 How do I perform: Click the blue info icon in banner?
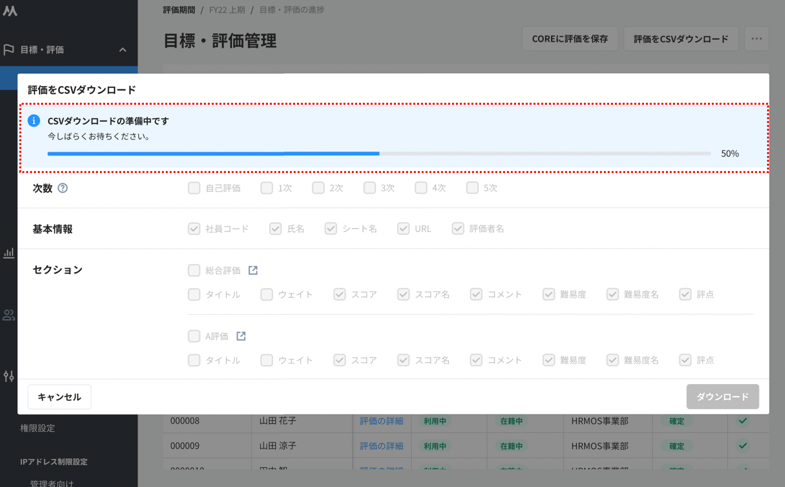(34, 121)
